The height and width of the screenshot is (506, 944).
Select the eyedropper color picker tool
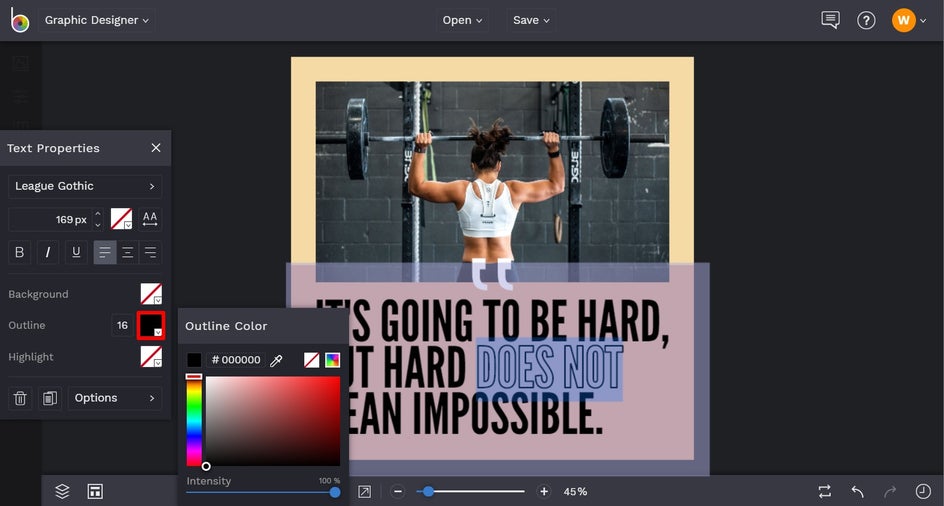pyautogui.click(x=276, y=360)
